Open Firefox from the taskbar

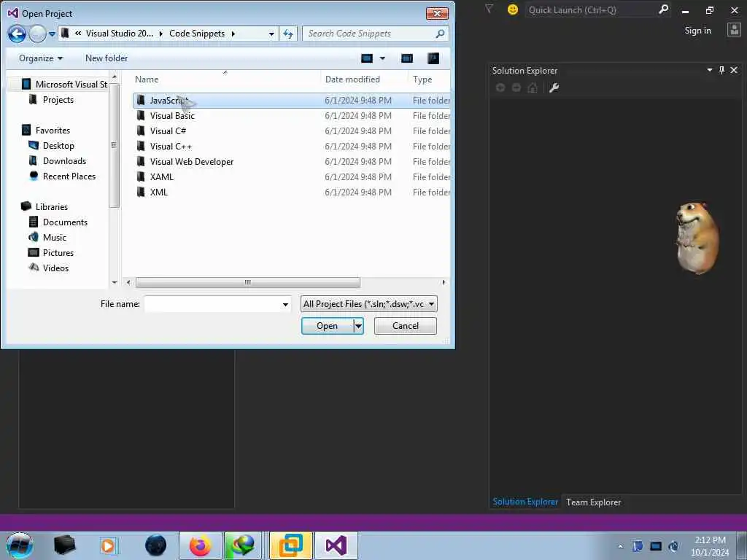(200, 545)
